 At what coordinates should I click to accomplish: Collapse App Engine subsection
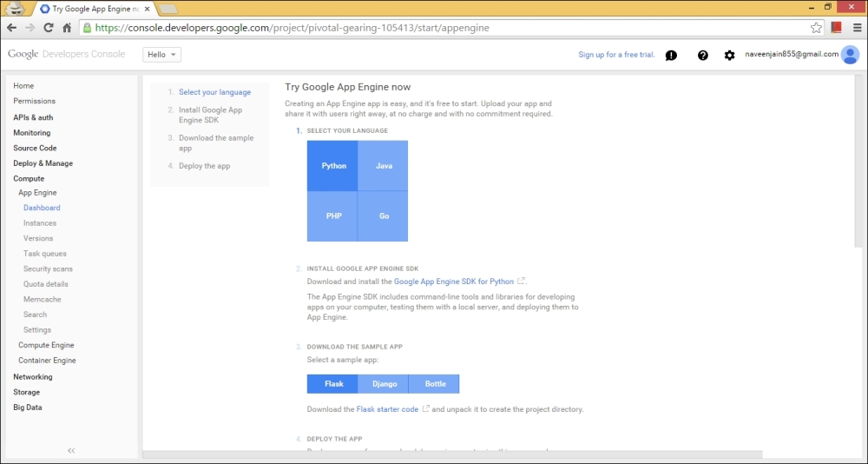[37, 193]
